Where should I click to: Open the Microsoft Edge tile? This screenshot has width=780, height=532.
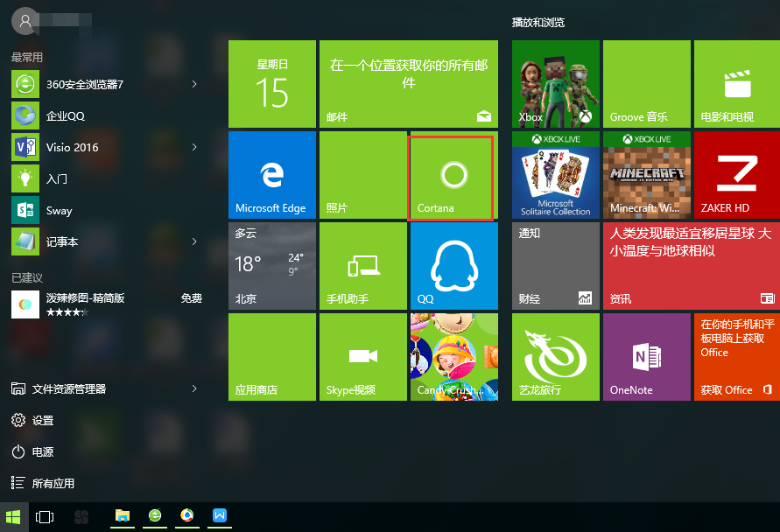tap(272, 175)
